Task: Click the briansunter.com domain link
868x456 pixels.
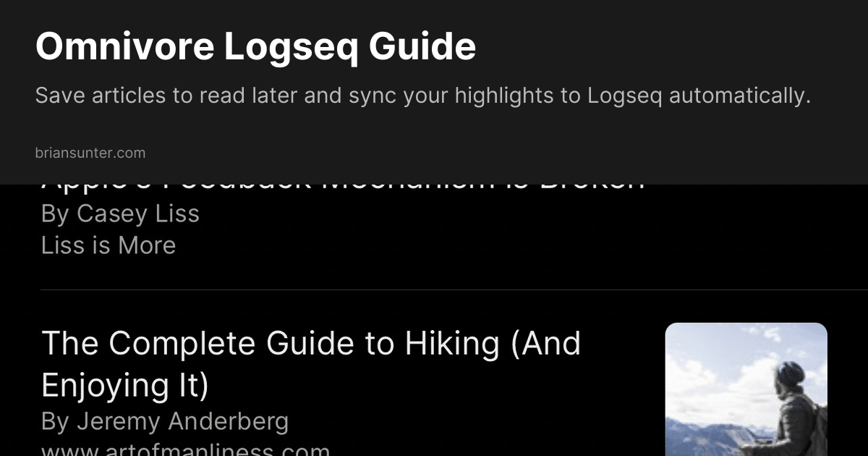Action: [90, 153]
